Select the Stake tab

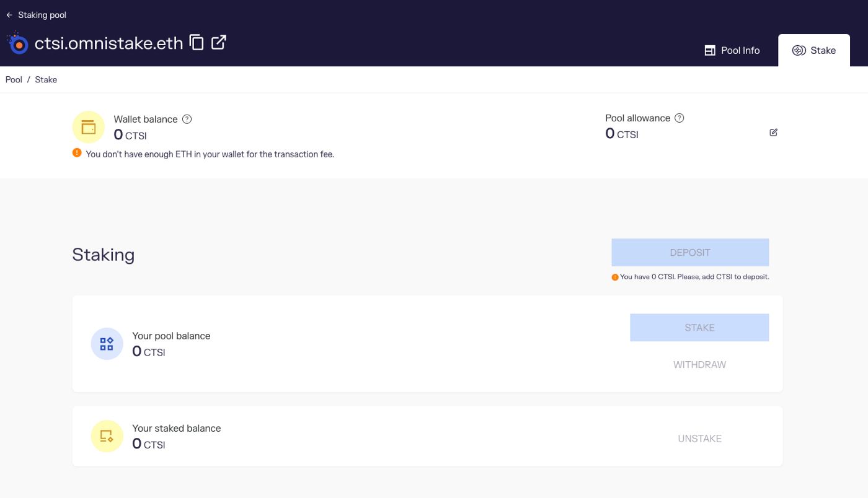click(814, 50)
